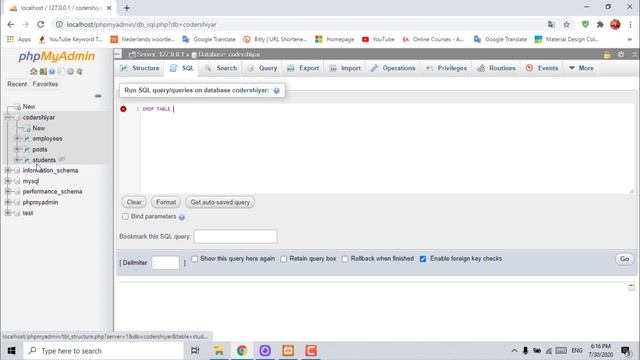Open the Import tab
The width and height of the screenshot is (640, 360).
345,68
